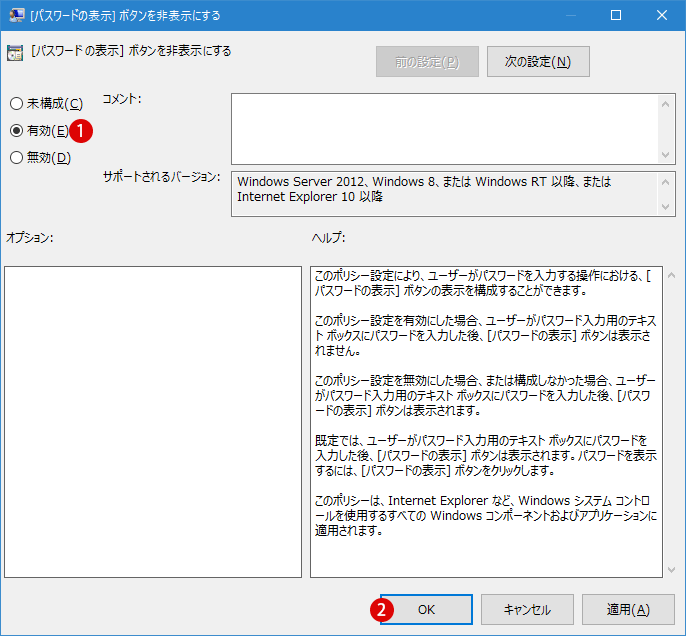Click the オプション: label
This screenshot has height=636, width=686.
click(x=29, y=238)
